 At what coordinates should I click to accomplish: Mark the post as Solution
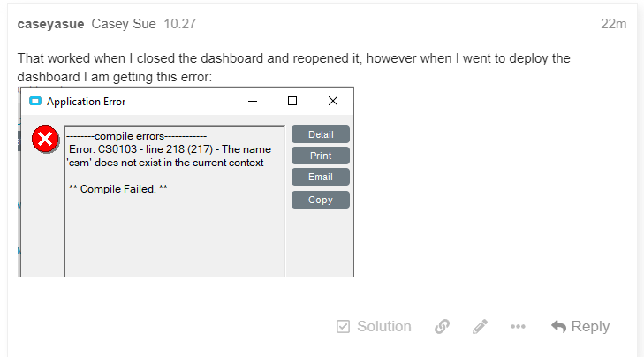tap(374, 326)
